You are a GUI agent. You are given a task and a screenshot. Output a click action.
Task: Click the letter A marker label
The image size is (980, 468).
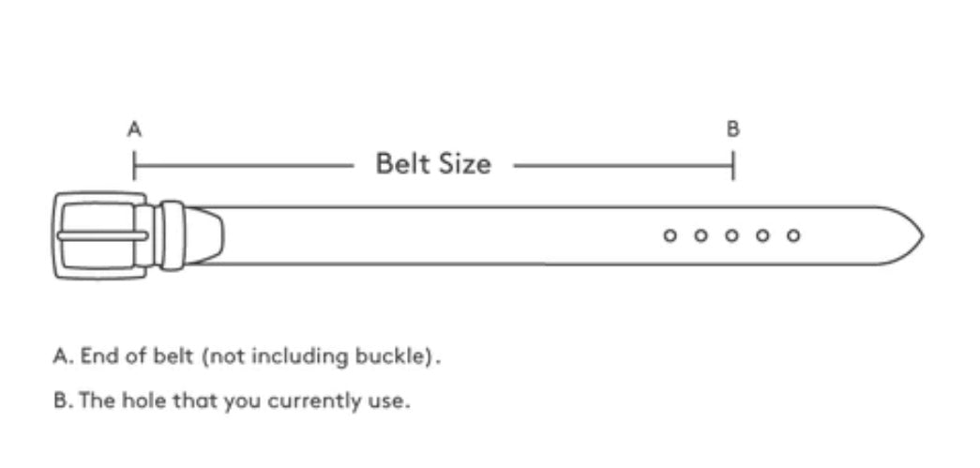pos(134,129)
